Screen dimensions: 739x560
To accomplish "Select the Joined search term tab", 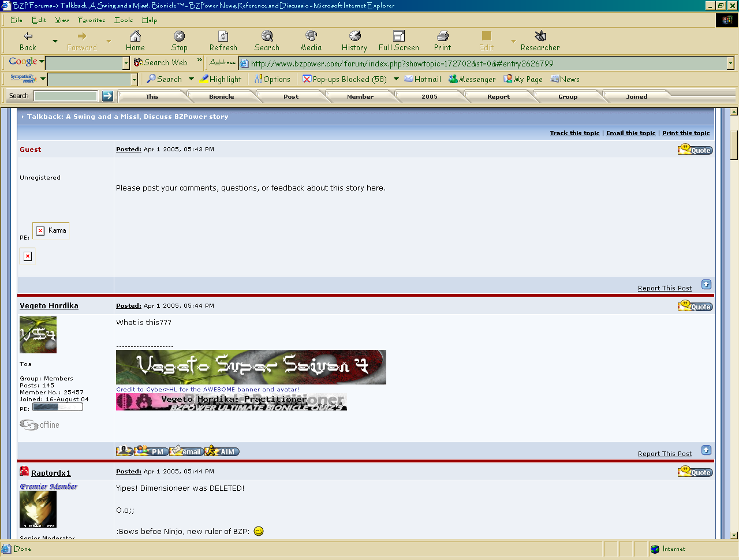I will [x=637, y=96].
